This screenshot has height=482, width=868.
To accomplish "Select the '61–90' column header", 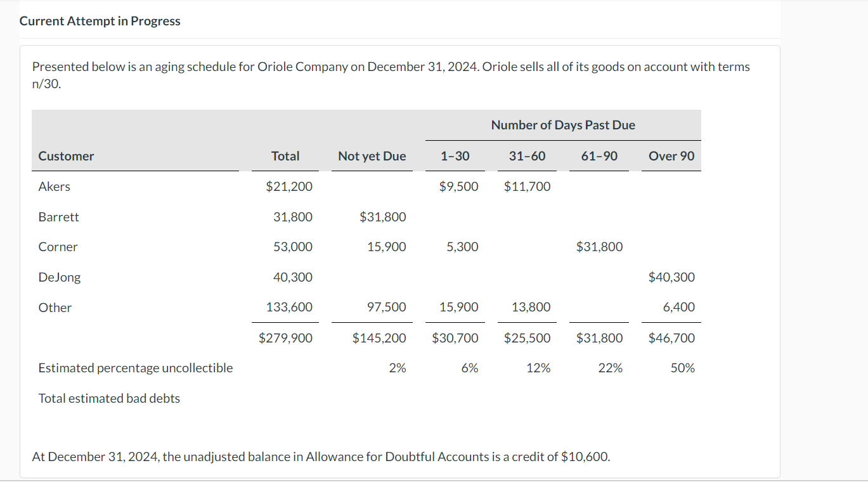I will (x=599, y=156).
